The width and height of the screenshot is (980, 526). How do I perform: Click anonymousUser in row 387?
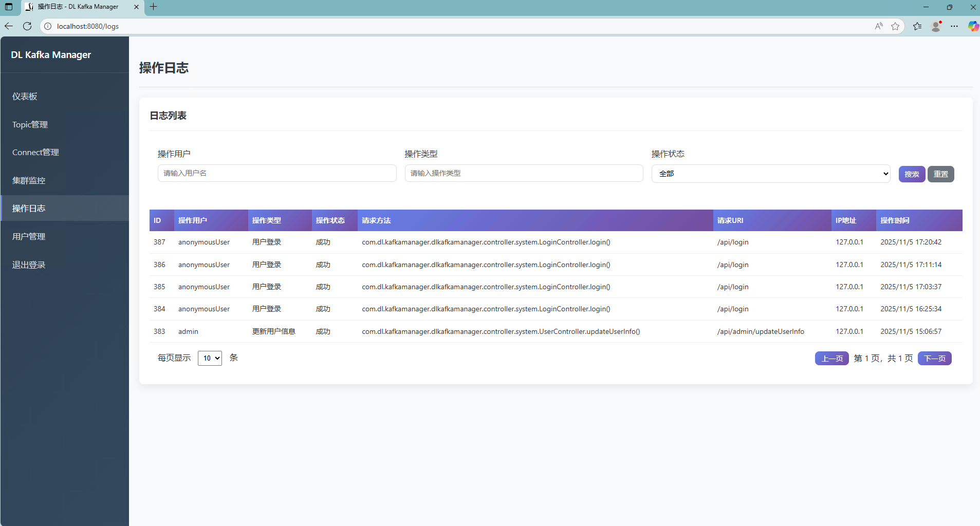coord(204,242)
